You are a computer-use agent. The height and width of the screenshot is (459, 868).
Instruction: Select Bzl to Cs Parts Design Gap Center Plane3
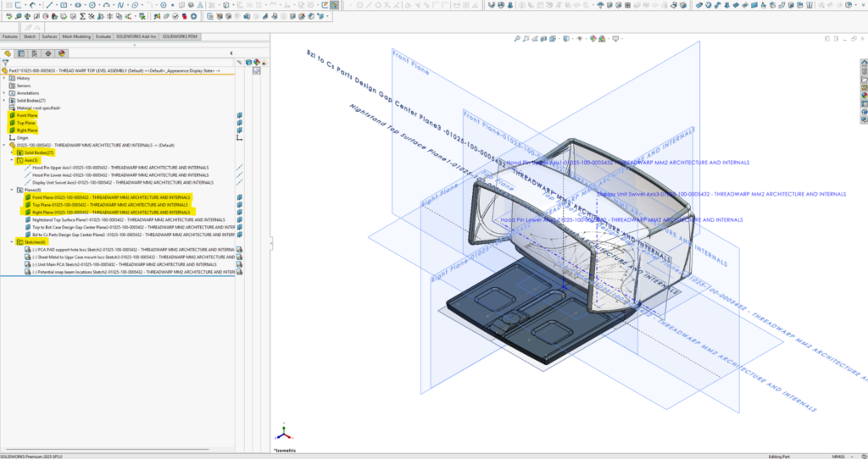pyautogui.click(x=133, y=235)
